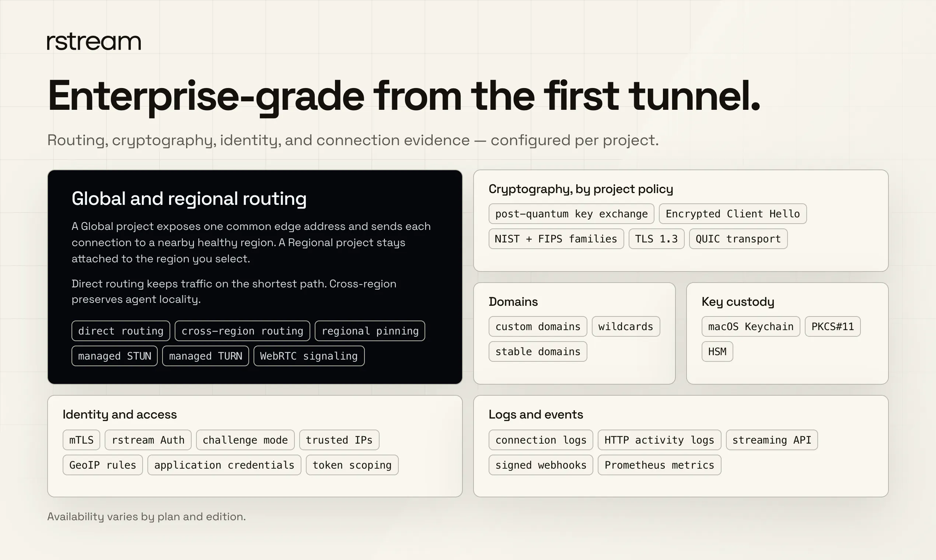The width and height of the screenshot is (936, 560).
Task: Click the 'Logs and events' heading
Action: tap(536, 415)
